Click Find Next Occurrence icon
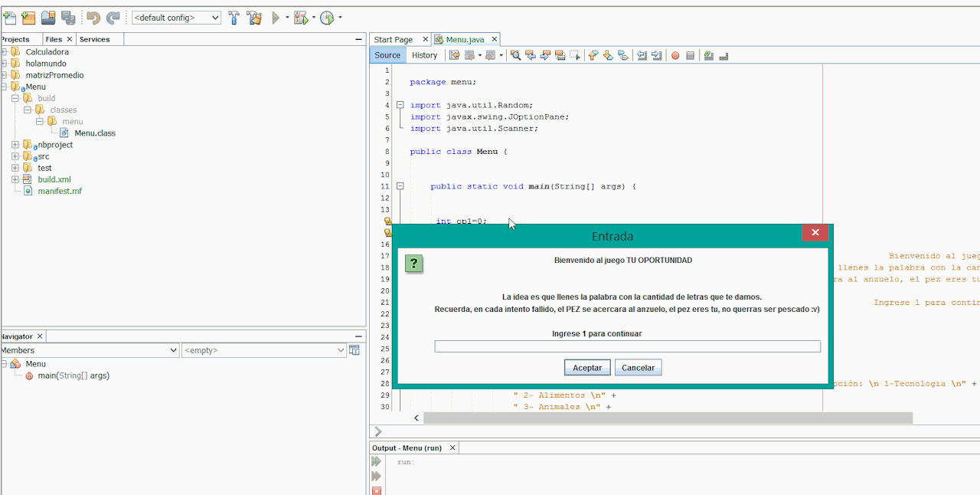Screen dimensions: 980x495 pos(545,55)
